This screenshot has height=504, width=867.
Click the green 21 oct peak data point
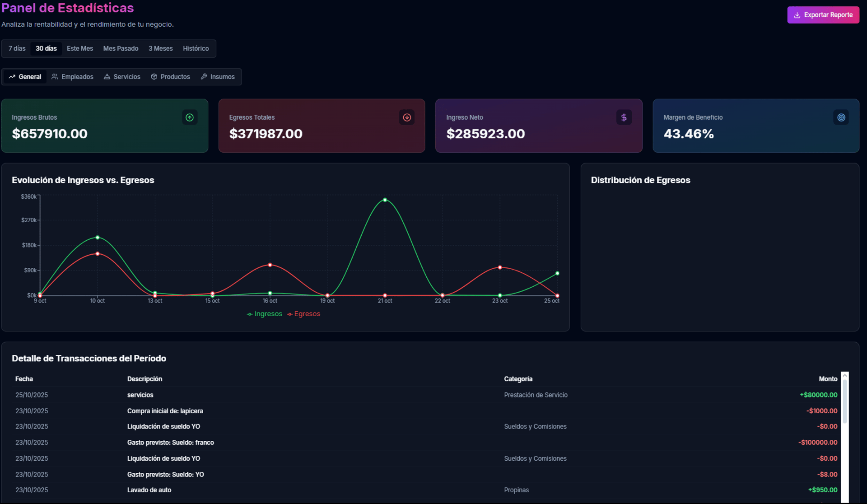(x=385, y=200)
